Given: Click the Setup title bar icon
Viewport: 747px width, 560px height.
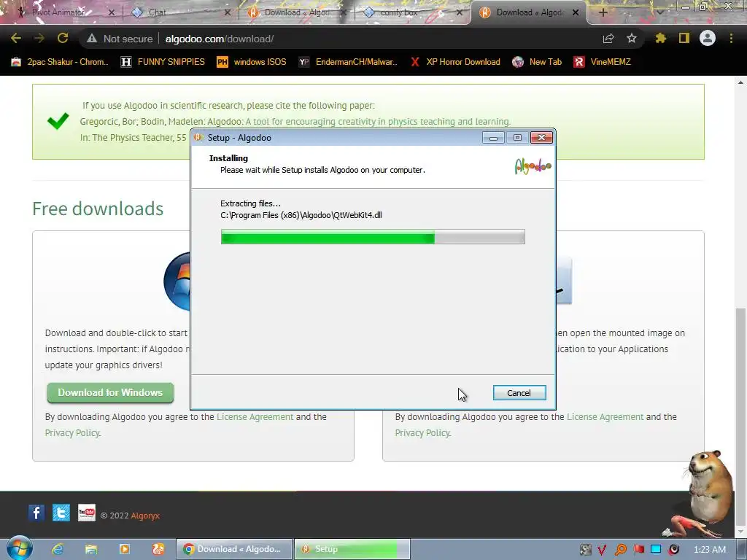Looking at the screenshot, I should [199, 138].
